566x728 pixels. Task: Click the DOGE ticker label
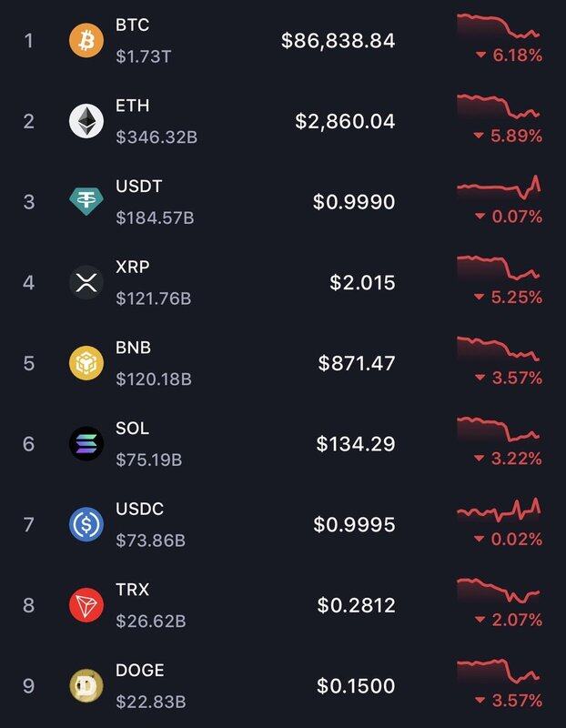click(x=140, y=670)
